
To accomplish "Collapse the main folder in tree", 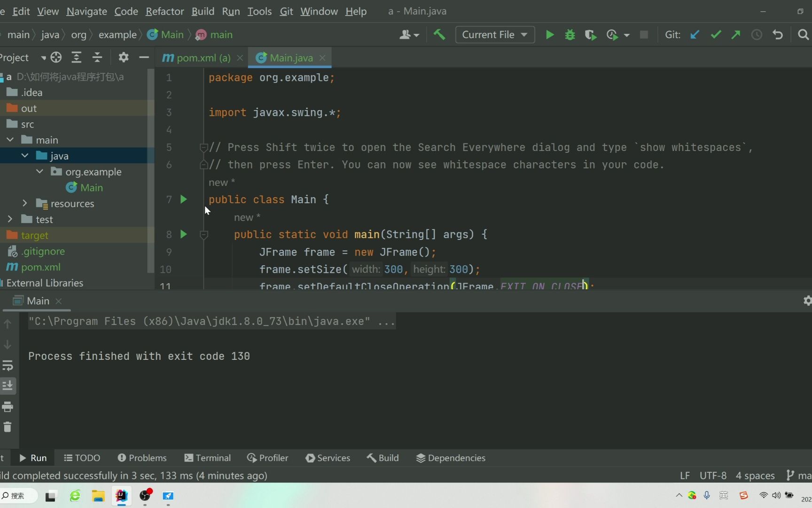I will [x=10, y=140].
